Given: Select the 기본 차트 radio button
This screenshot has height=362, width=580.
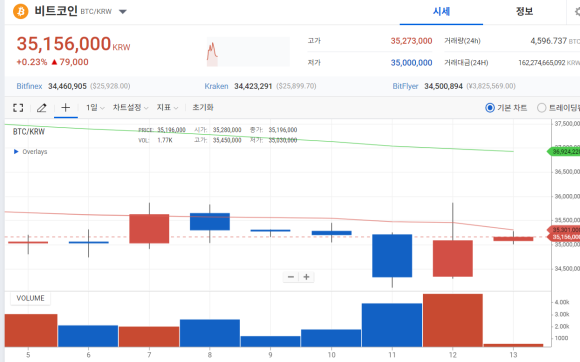Looking at the screenshot, I should click(490, 108).
